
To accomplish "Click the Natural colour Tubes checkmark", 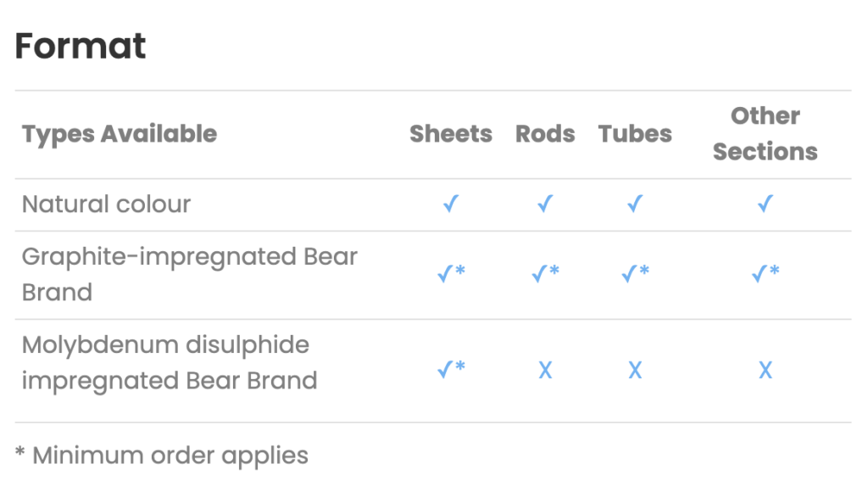I will (x=635, y=204).
